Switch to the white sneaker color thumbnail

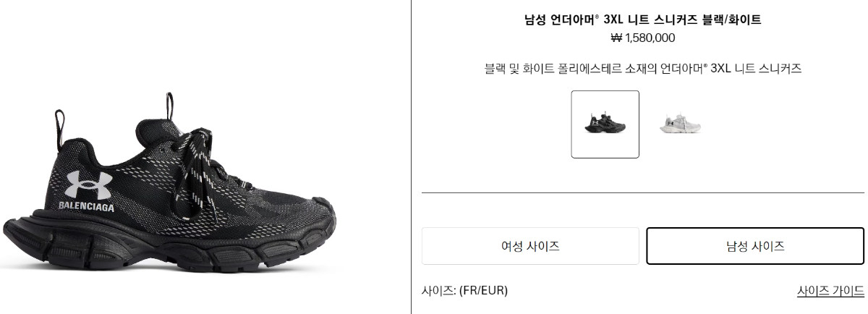click(680, 124)
